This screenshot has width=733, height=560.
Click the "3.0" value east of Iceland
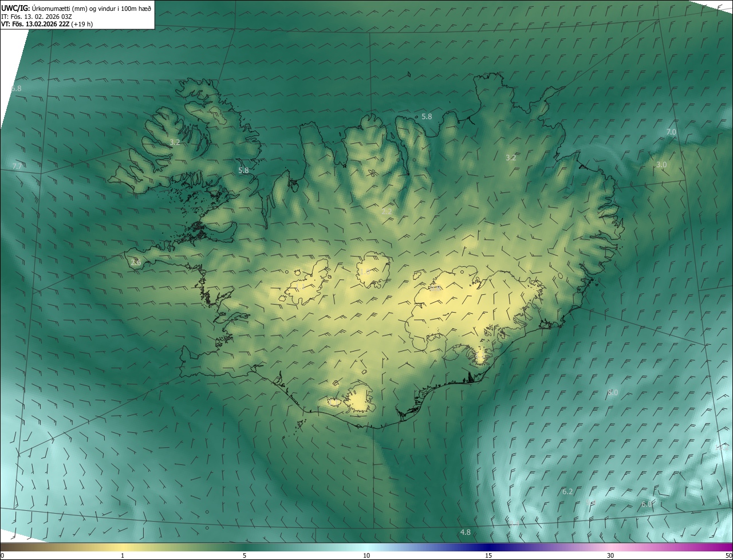click(x=661, y=164)
